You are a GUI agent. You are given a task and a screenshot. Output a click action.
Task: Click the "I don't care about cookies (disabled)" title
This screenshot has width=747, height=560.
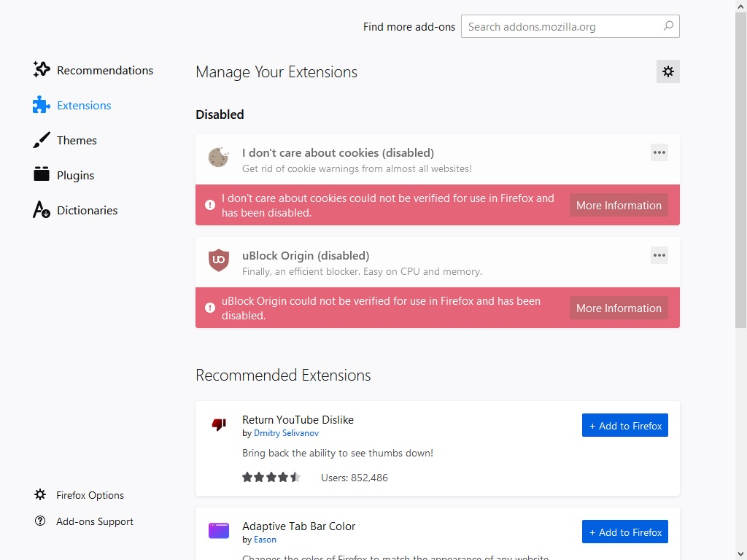(338, 153)
